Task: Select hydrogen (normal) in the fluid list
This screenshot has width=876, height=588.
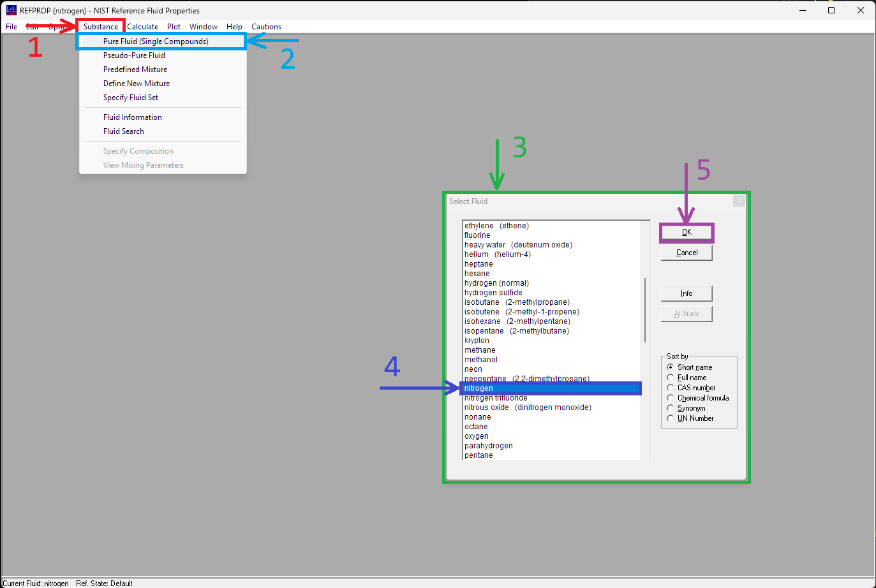Action: [551, 283]
